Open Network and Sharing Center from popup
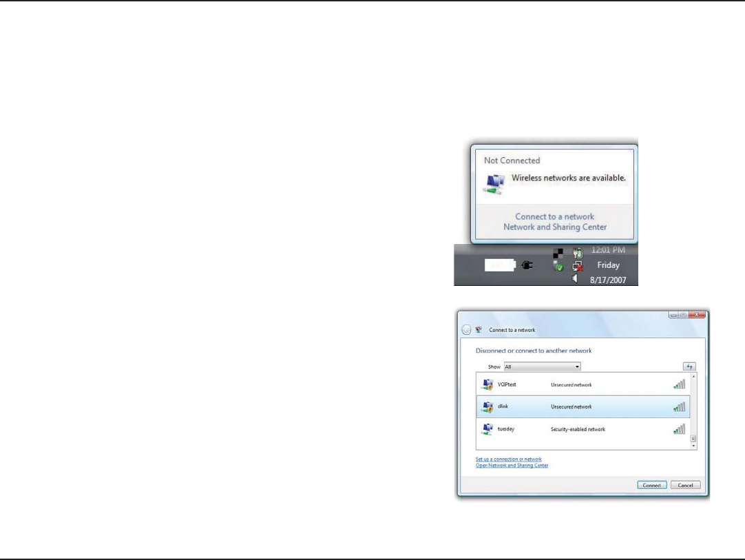Image resolution: width=745 pixels, height=560 pixels. [555, 227]
